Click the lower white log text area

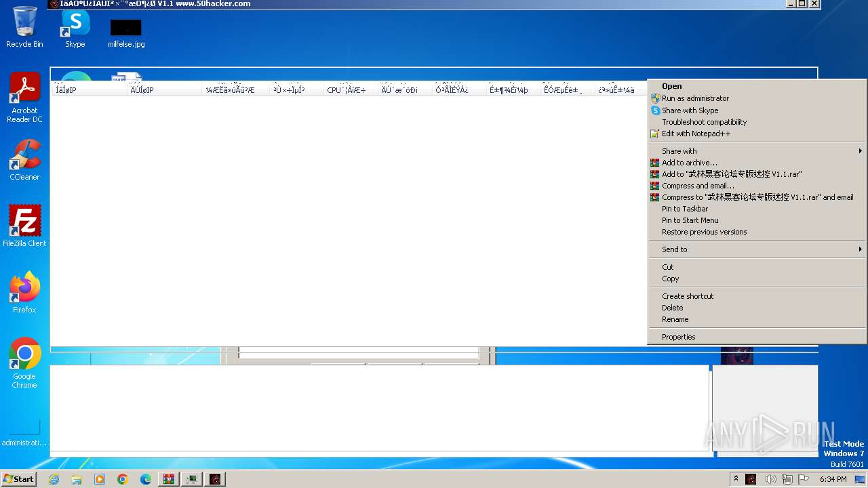(x=380, y=408)
